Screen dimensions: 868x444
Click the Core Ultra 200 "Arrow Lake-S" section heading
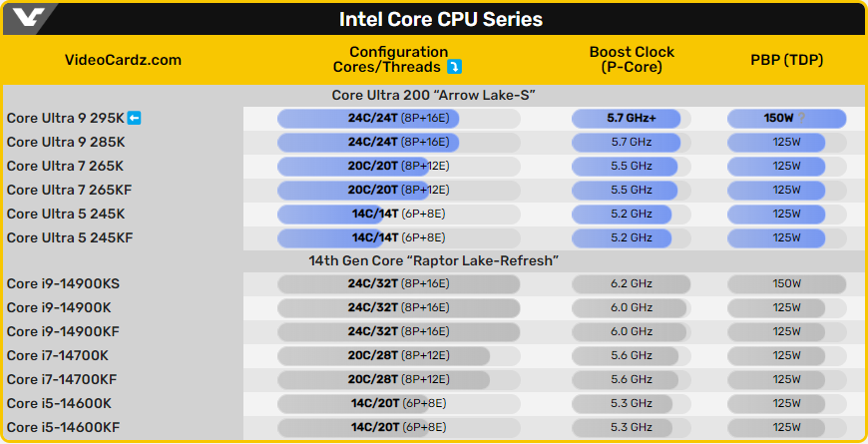433,95
